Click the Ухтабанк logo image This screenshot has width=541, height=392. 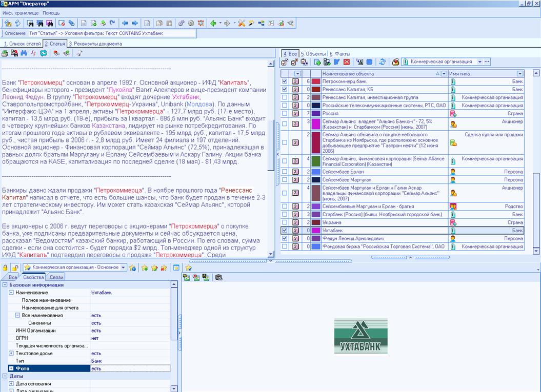[x=361, y=336]
